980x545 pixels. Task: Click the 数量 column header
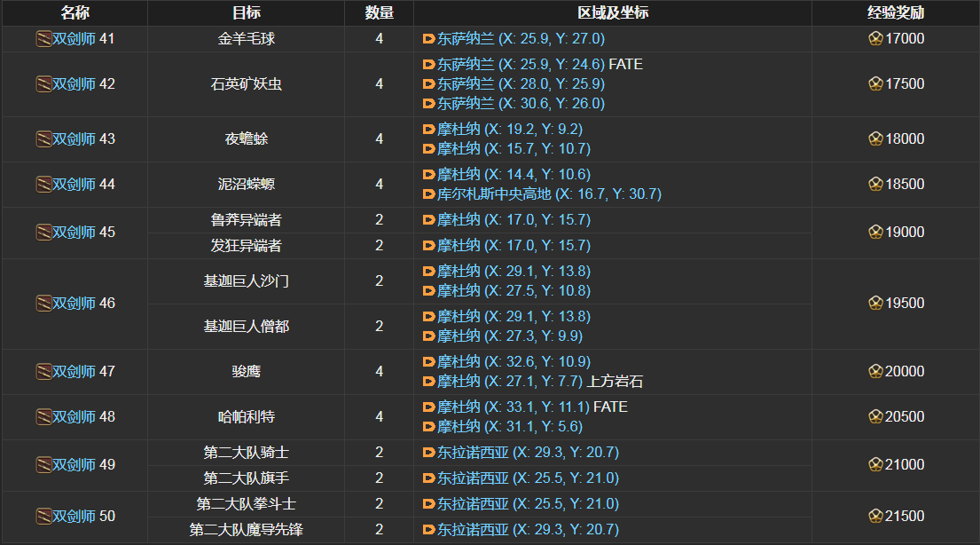pyautogui.click(x=379, y=12)
